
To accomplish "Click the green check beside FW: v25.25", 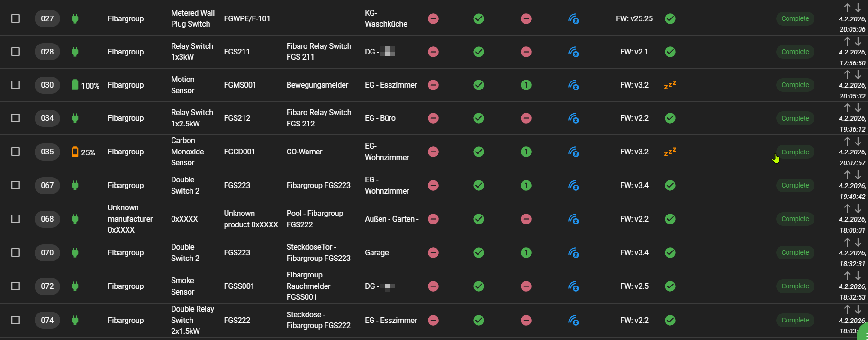I will pos(670,18).
